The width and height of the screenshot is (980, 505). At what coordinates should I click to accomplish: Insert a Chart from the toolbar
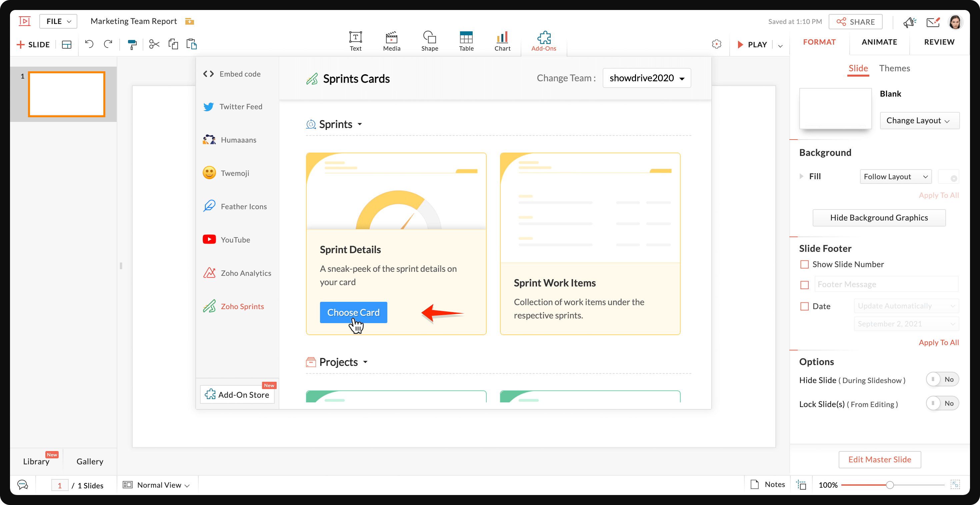[x=502, y=41]
